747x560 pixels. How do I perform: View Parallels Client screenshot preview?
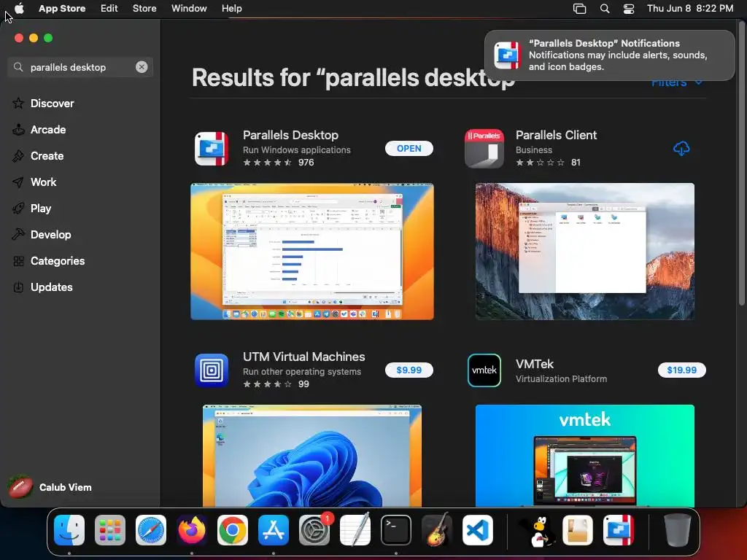click(584, 252)
